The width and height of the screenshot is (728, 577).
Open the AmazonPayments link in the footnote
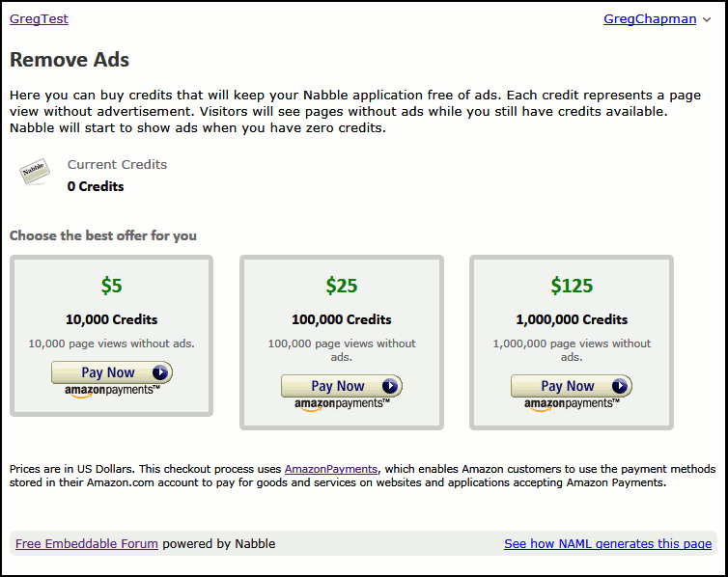coord(330,469)
